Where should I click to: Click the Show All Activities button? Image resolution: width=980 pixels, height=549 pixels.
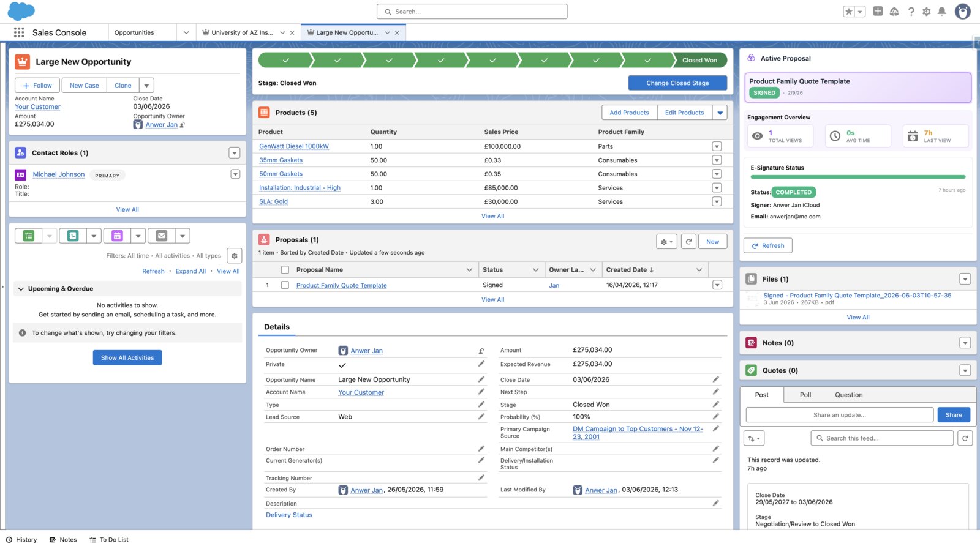[127, 357]
